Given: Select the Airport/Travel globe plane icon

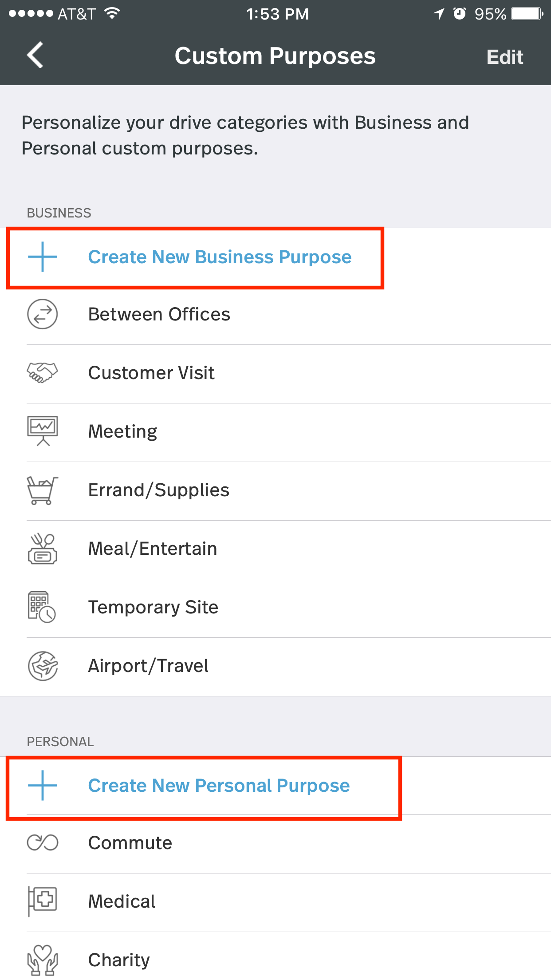Looking at the screenshot, I should pos(43,666).
